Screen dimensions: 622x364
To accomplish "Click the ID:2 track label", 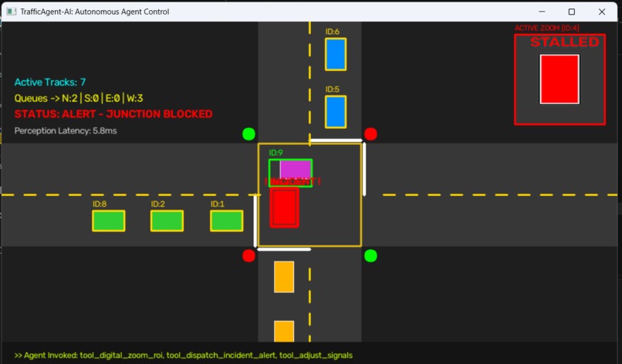I will pos(157,204).
